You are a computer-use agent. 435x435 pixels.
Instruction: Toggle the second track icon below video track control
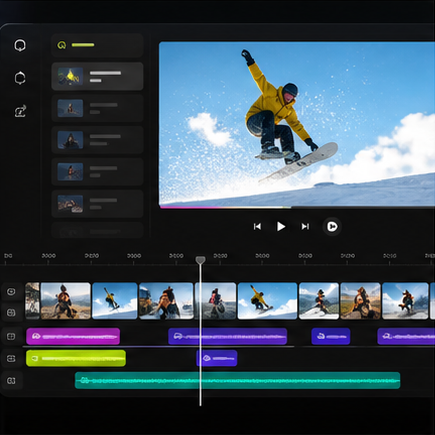[x=11, y=313]
